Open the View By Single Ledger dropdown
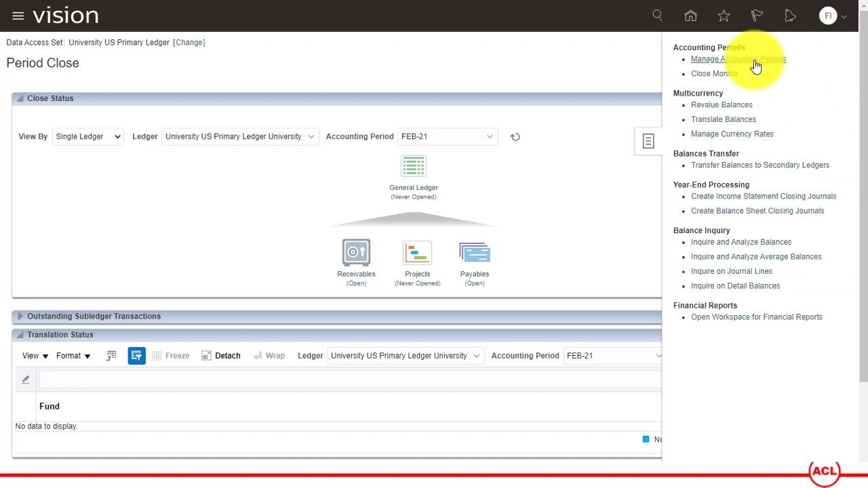The height and width of the screenshot is (488, 868). pos(88,137)
